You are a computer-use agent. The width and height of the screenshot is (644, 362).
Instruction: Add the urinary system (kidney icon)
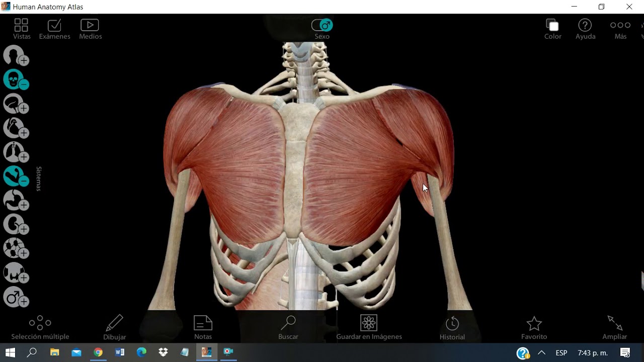(x=16, y=224)
